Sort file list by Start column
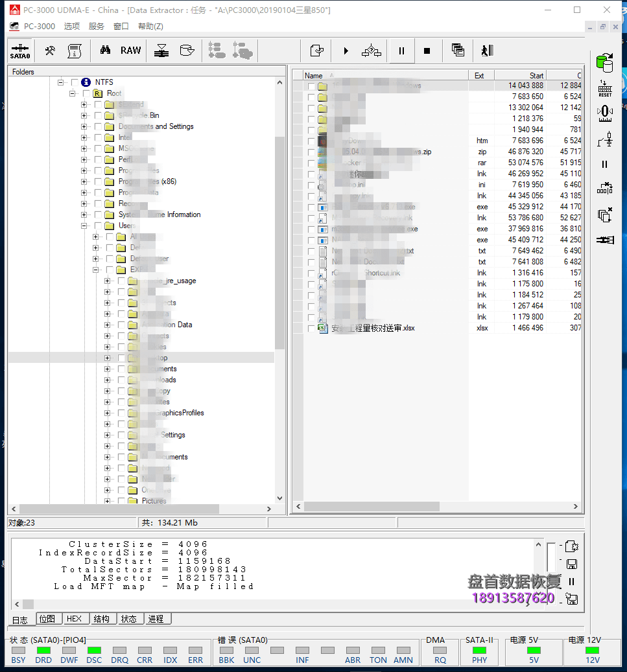The height and width of the screenshot is (672, 627). click(520, 75)
